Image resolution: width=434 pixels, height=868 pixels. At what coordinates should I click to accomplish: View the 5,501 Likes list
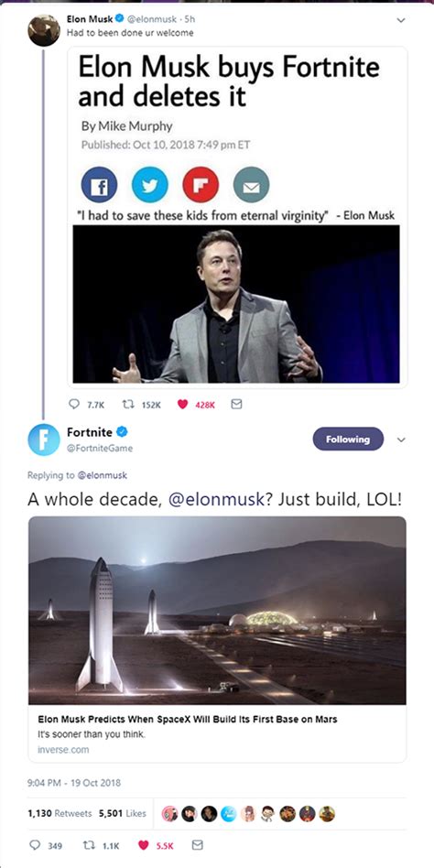coord(123,813)
